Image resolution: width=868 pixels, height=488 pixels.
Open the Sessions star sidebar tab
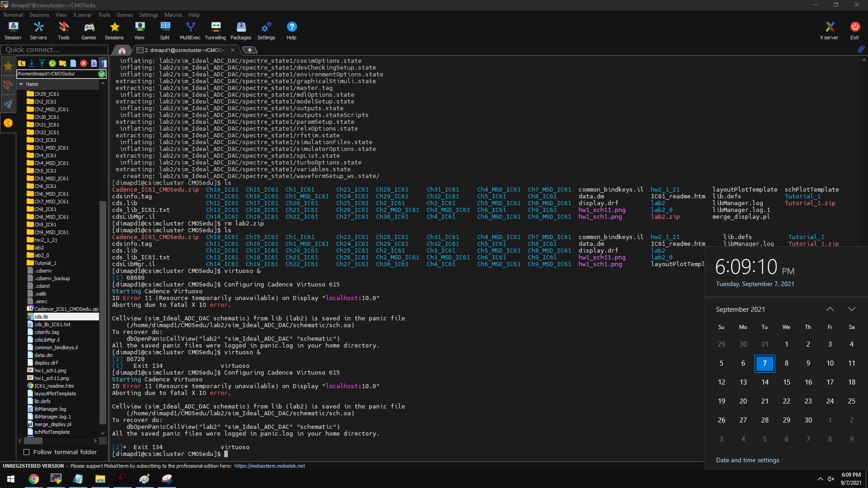pos(8,66)
